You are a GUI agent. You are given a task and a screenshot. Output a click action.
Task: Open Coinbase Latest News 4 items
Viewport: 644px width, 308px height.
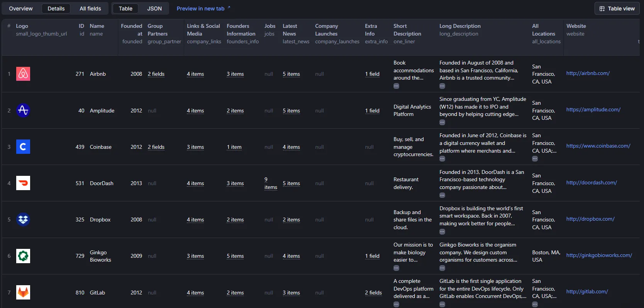tap(291, 147)
